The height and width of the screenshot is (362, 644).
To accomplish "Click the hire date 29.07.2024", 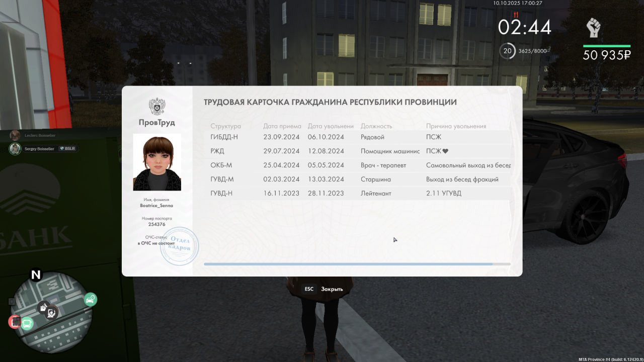I will tap(281, 151).
